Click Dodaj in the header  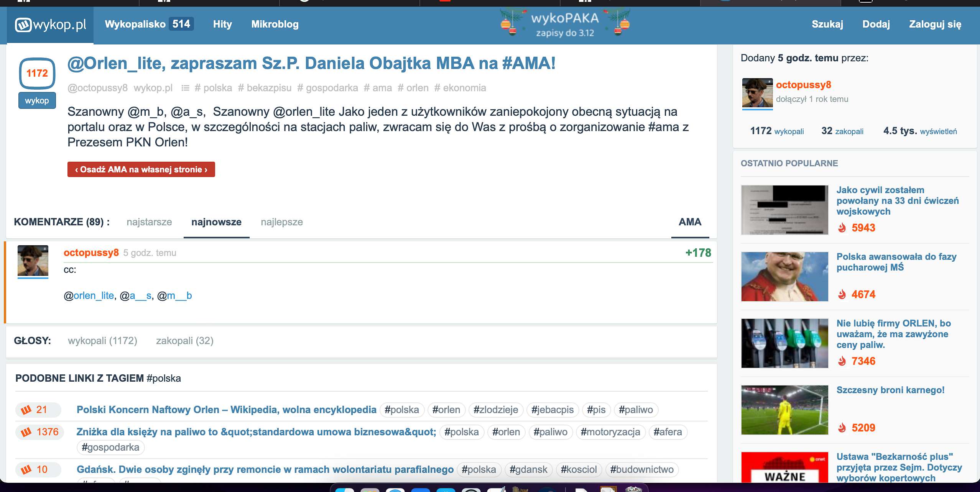pos(876,24)
